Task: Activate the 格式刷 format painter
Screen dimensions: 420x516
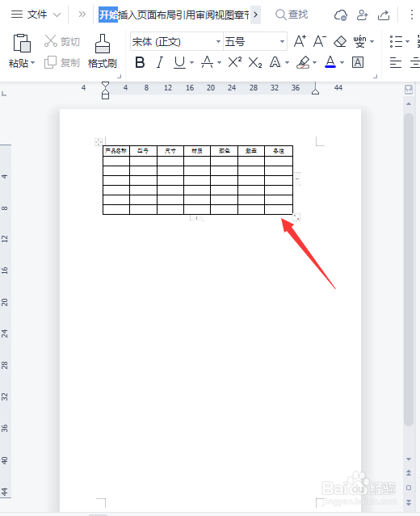Action: pos(103,51)
